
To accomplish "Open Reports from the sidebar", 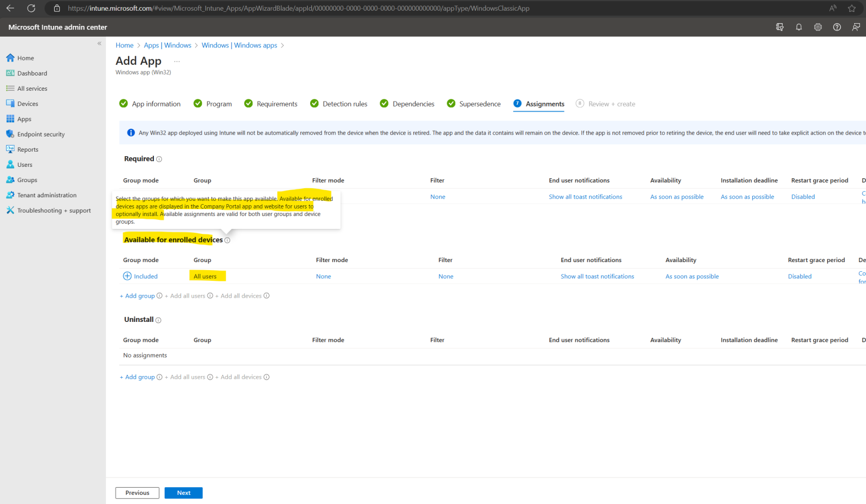I will pyautogui.click(x=28, y=149).
